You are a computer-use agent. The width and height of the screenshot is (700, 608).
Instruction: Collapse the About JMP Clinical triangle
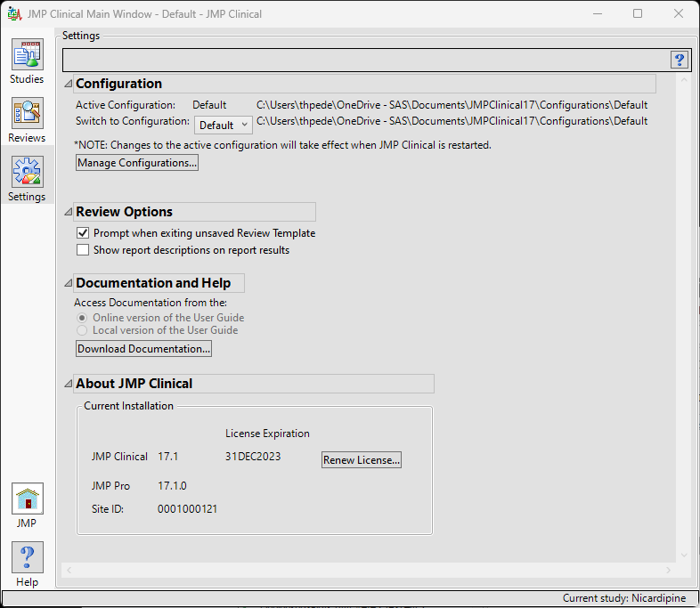tap(69, 383)
